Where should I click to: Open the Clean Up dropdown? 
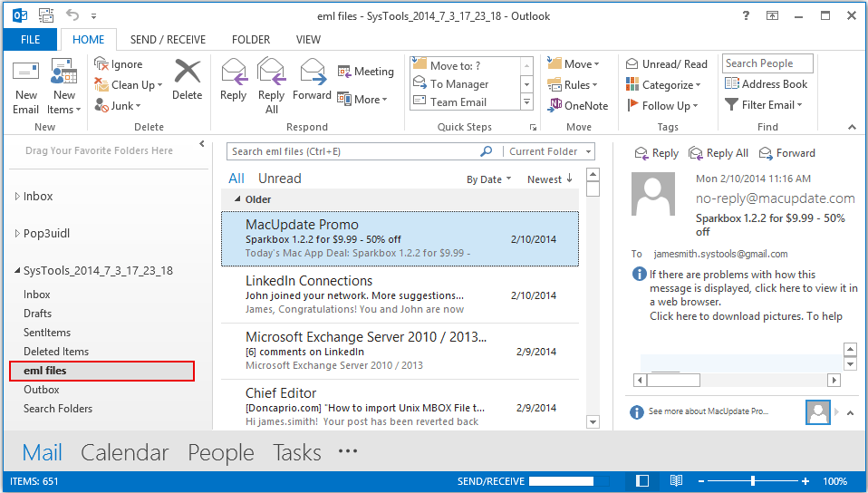point(129,85)
